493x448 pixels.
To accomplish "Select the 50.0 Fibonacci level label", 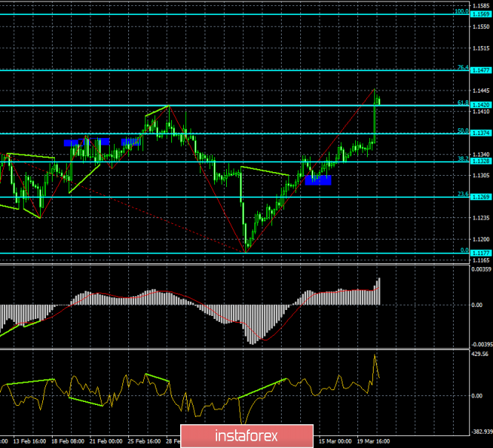I will click(x=463, y=131).
